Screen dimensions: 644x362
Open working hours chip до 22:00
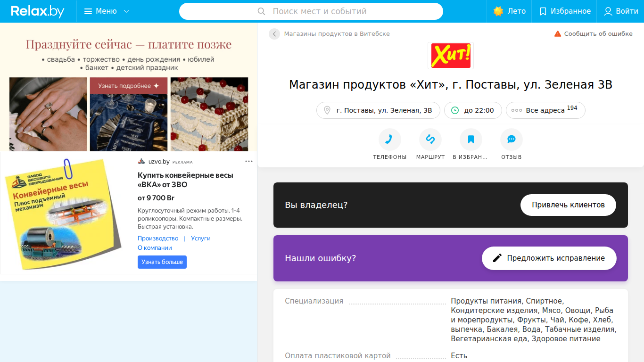pyautogui.click(x=473, y=110)
